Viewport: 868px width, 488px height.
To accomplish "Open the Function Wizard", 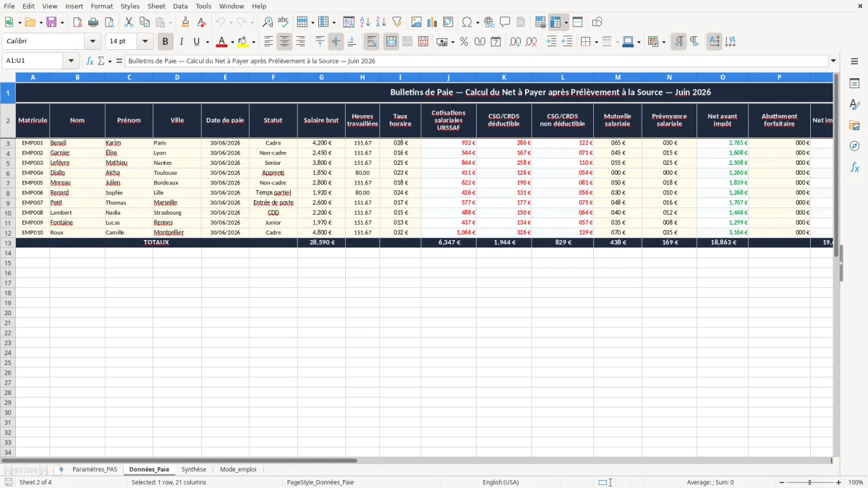I will tap(90, 61).
